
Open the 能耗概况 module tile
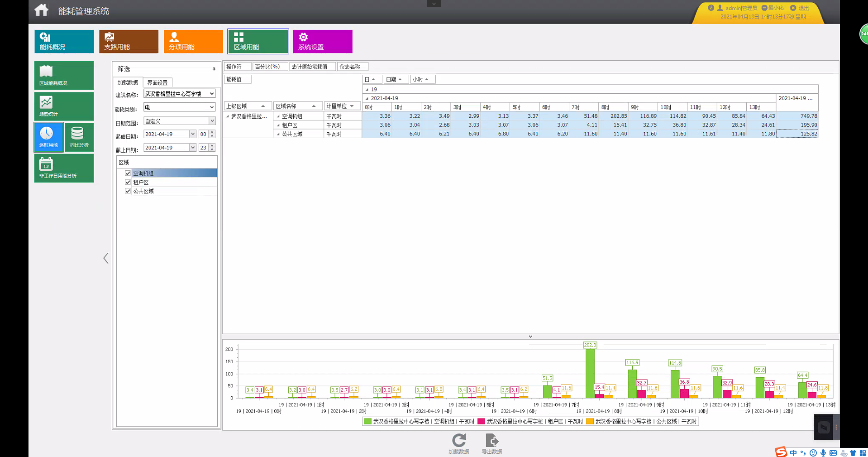[64, 41]
